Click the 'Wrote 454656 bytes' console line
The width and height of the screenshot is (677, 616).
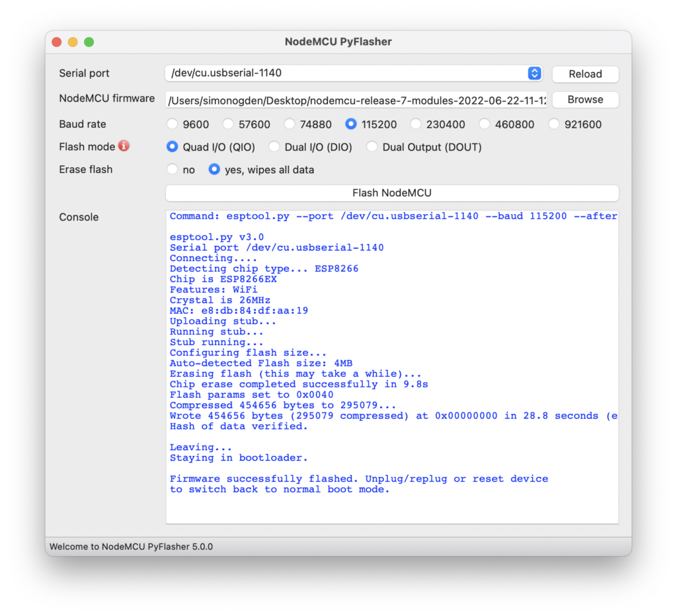tap(393, 416)
